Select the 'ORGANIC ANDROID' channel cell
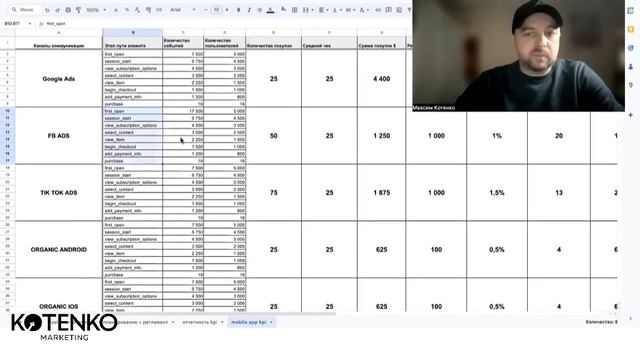 59,249
